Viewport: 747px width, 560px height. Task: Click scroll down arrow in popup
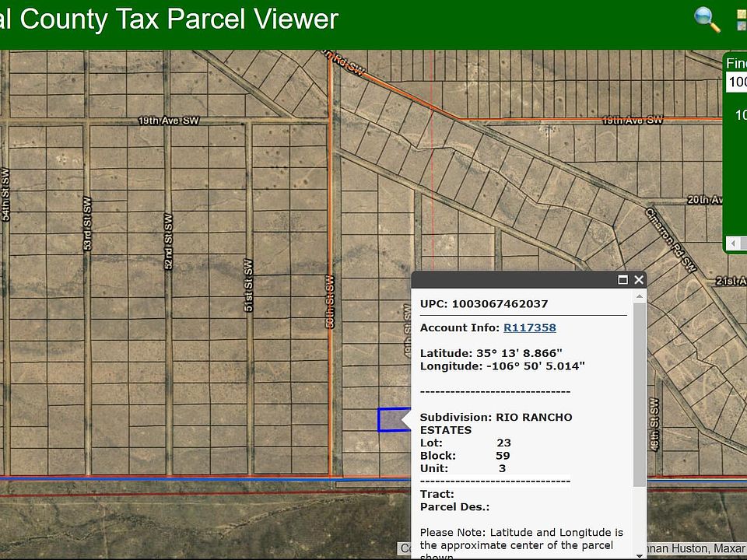640,555
